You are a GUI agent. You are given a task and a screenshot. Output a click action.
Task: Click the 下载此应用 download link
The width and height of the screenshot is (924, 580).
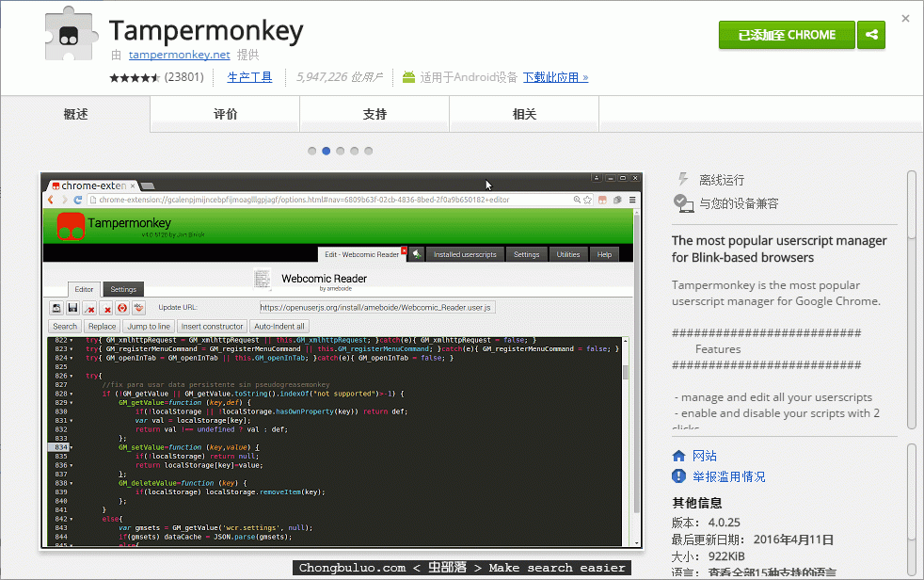pyautogui.click(x=555, y=77)
